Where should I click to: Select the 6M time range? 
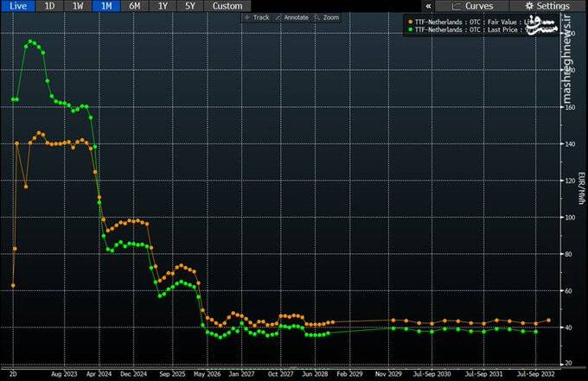click(134, 6)
